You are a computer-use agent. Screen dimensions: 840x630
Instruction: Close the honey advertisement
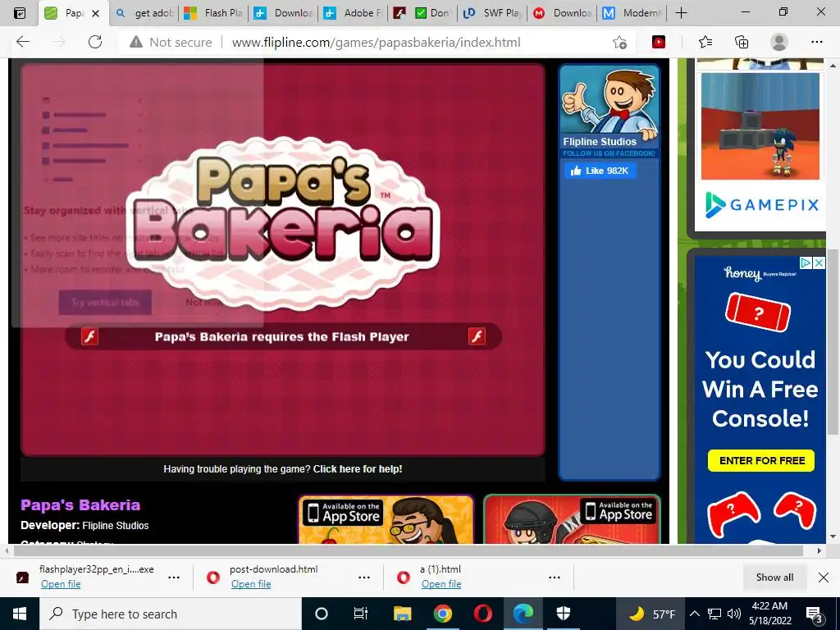(819, 263)
